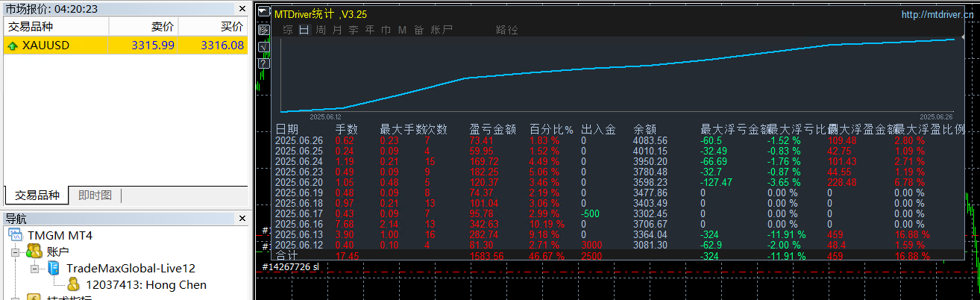
Task: Collapse the TradeMaxGlobal-Live12 tree node
Action: point(34,268)
